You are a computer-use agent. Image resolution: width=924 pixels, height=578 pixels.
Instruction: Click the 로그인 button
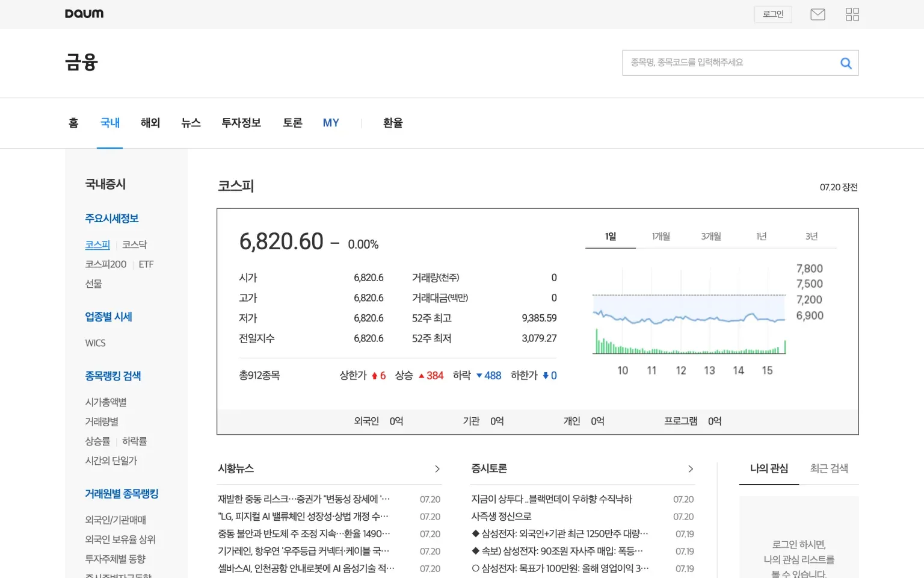coord(773,14)
